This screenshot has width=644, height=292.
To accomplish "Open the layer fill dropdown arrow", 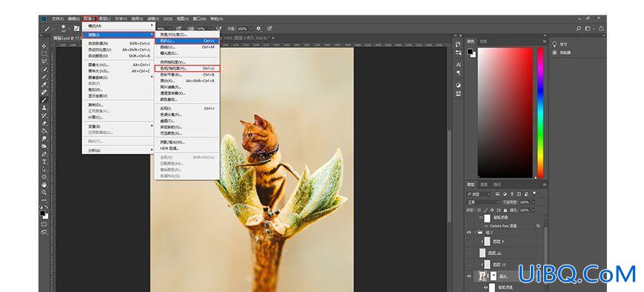I will click(x=533, y=210).
